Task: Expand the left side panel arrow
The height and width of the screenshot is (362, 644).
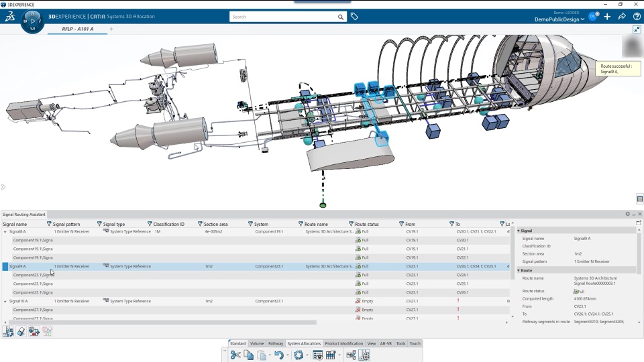Action: tap(3, 187)
